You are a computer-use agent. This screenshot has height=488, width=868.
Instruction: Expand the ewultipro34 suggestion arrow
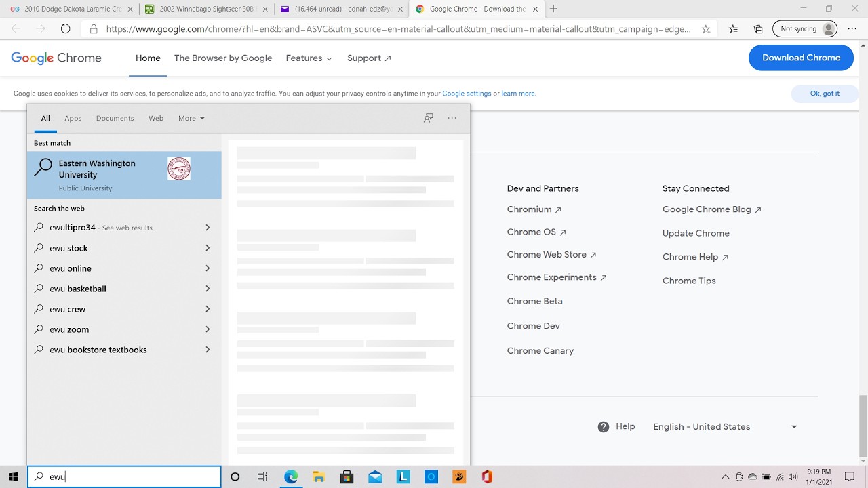point(208,228)
